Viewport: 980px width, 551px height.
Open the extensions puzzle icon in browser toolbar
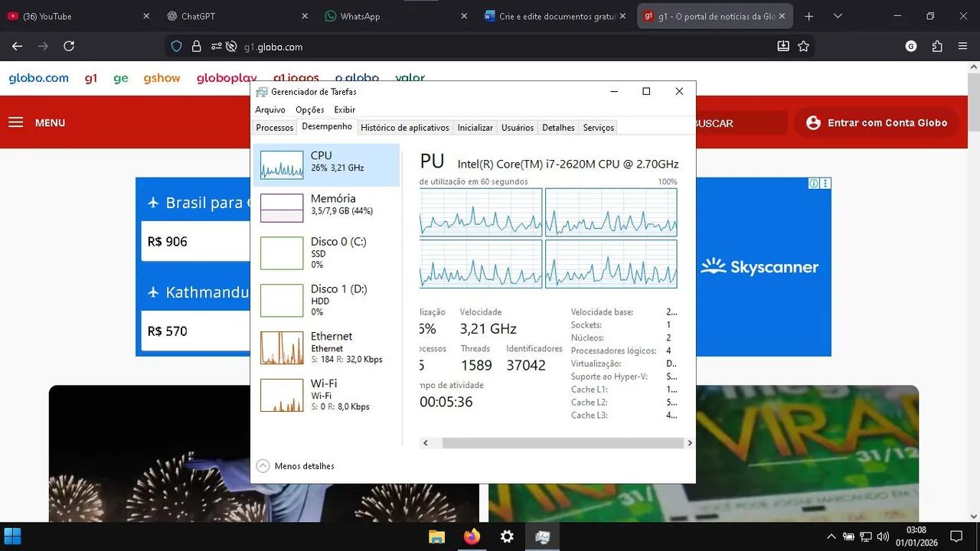[936, 46]
